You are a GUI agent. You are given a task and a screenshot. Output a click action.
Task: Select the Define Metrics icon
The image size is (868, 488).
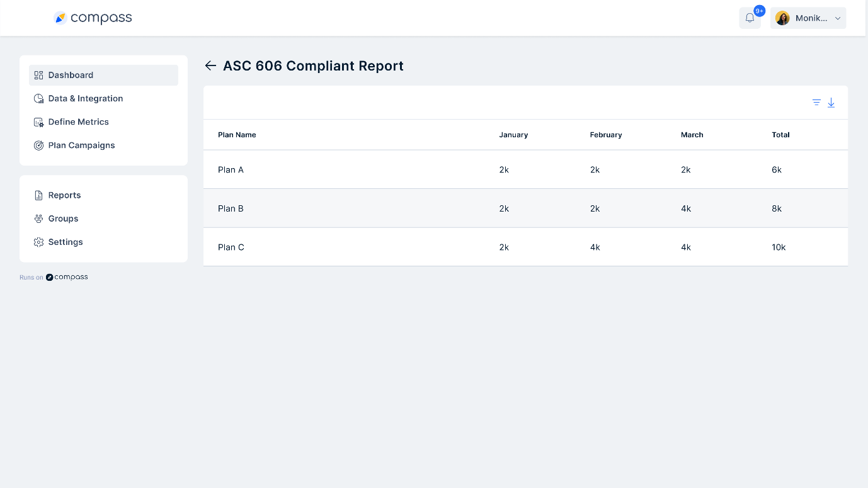38,122
